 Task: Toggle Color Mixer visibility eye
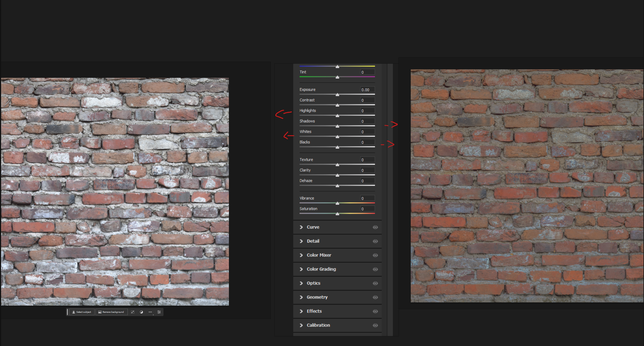[375, 255]
